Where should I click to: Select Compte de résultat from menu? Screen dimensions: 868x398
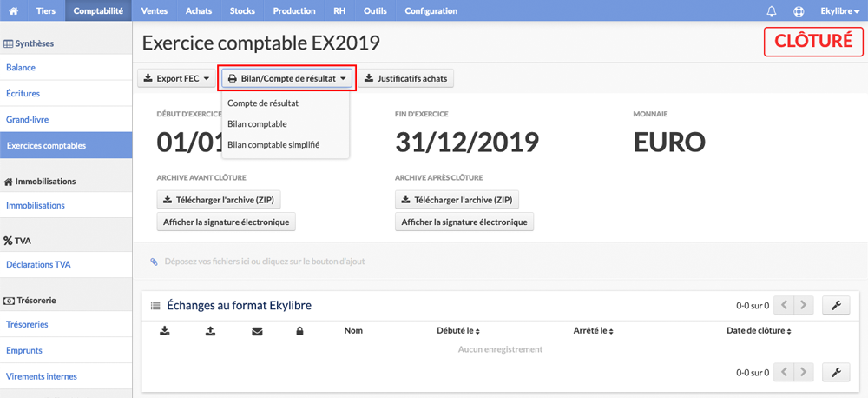263,103
